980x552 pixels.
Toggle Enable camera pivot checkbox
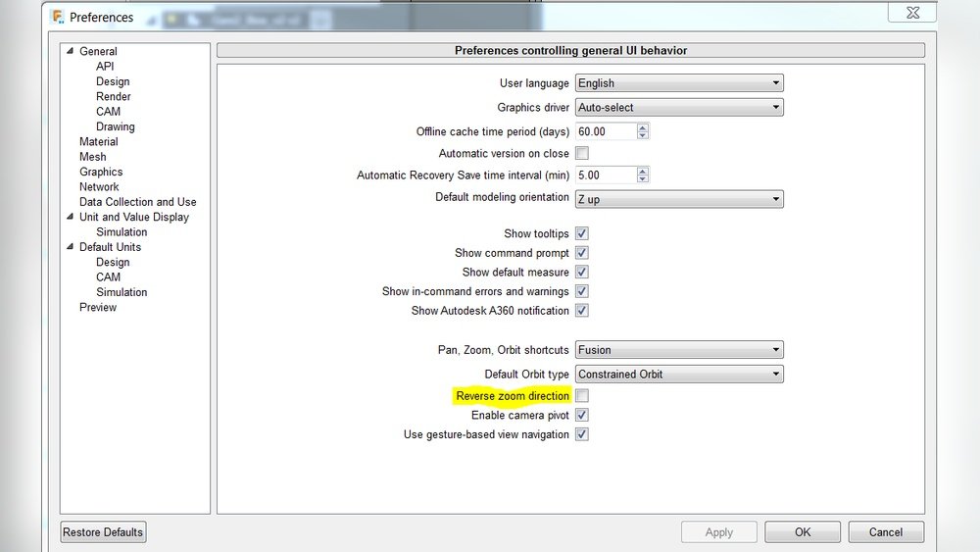tap(582, 415)
